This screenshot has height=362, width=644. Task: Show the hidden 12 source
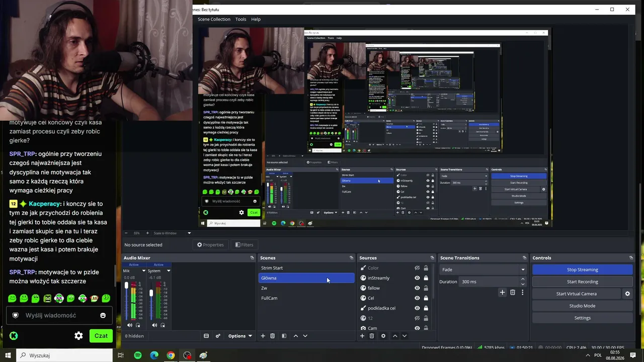417,318
